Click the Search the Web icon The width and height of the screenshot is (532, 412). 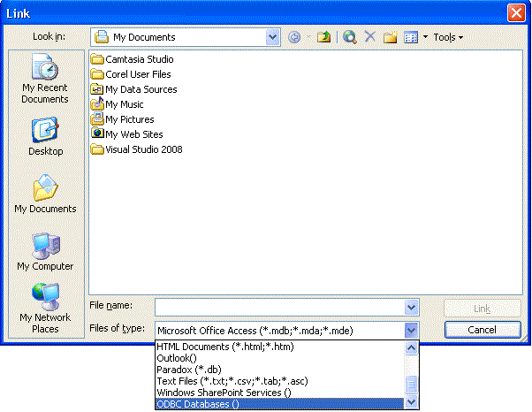[x=350, y=37]
